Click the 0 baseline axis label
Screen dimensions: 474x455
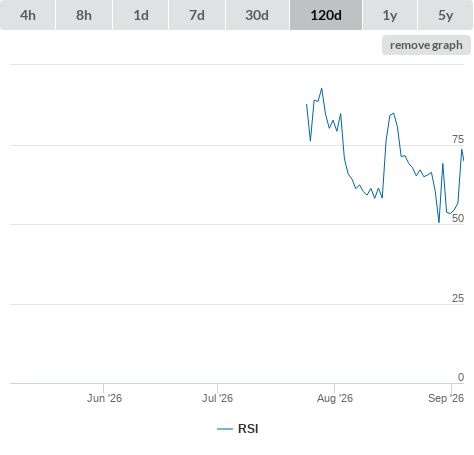(461, 377)
